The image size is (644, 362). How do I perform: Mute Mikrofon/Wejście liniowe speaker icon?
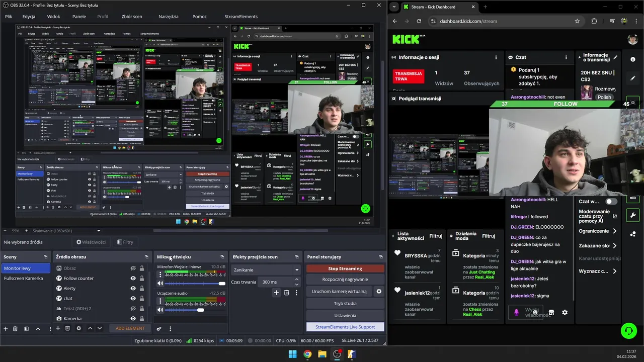click(160, 284)
